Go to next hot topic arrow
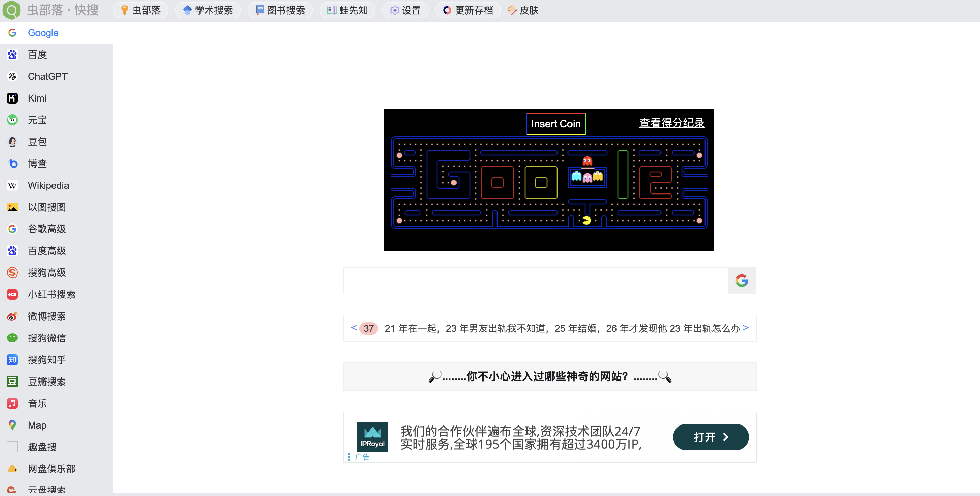This screenshot has width=980, height=496. click(x=746, y=328)
